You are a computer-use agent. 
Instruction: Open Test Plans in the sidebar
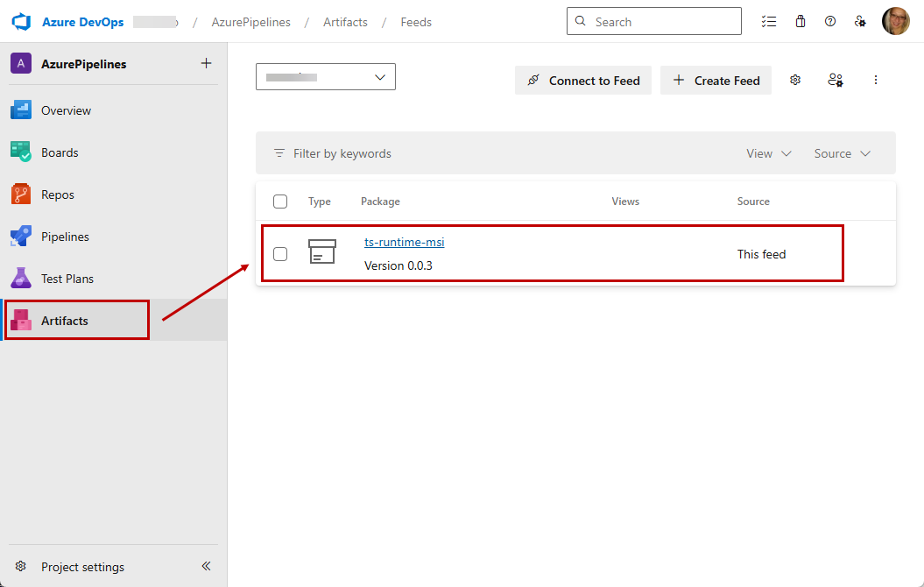(113, 279)
